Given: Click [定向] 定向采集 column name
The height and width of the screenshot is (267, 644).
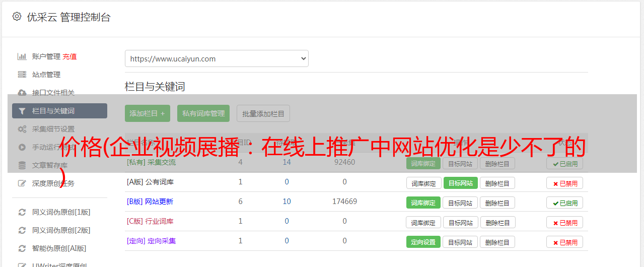Looking at the screenshot, I should pyautogui.click(x=151, y=241).
